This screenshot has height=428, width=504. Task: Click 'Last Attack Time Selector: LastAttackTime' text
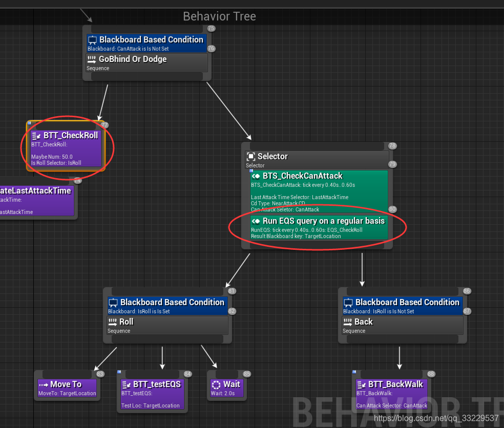click(x=300, y=197)
